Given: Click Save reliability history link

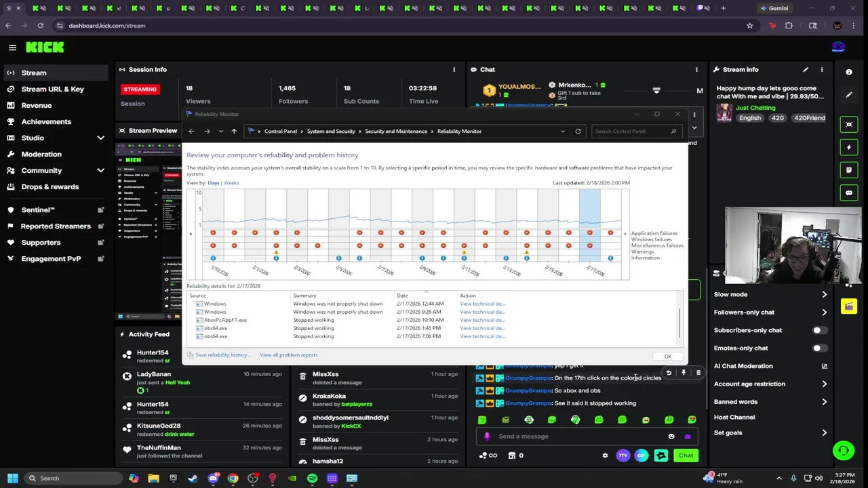Looking at the screenshot, I should (222, 355).
